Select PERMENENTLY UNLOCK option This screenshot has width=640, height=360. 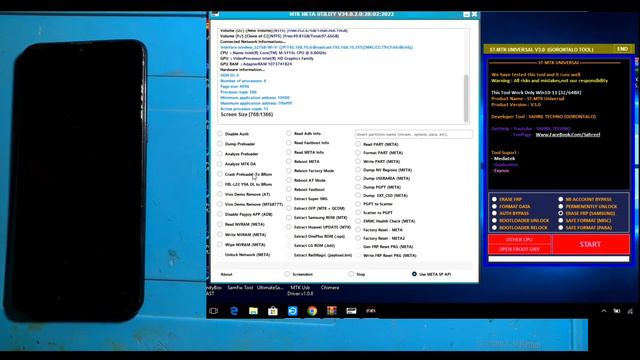pyautogui.click(x=588, y=207)
